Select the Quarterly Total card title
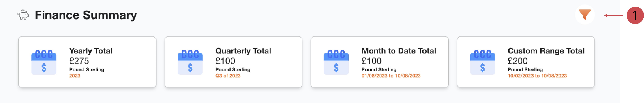Viewport: 644px width, 103px height. click(243, 51)
